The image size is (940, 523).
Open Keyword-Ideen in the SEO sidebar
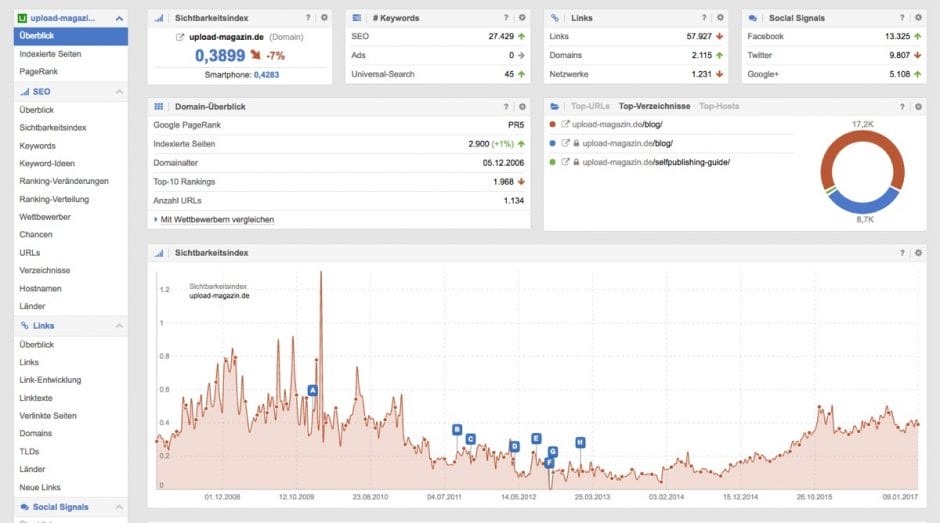coord(47,163)
